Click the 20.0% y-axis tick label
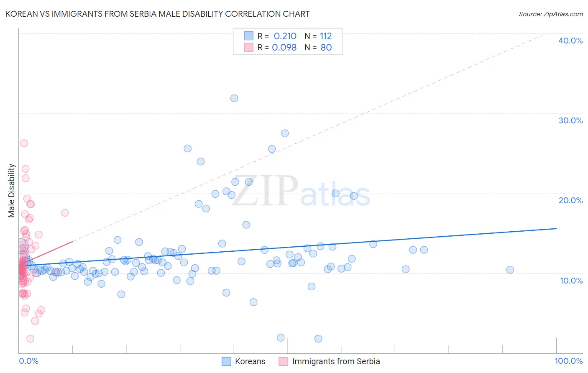 pyautogui.click(x=570, y=200)
